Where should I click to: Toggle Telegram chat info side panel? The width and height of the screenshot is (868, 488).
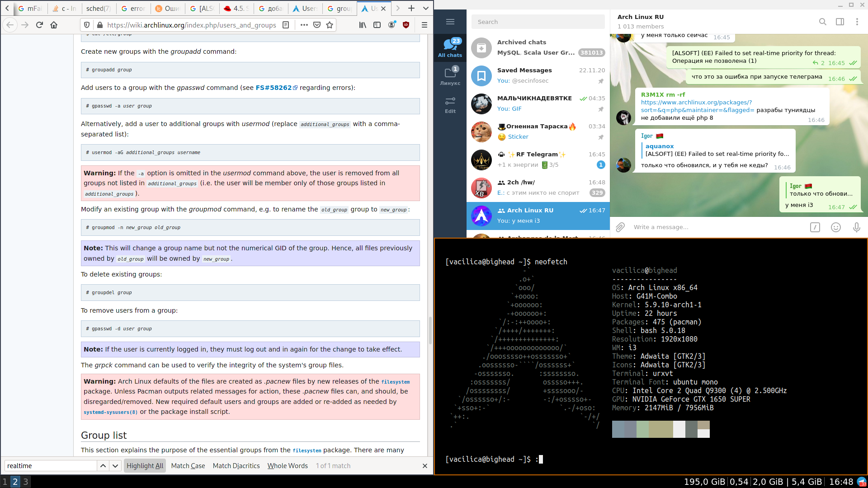click(840, 22)
